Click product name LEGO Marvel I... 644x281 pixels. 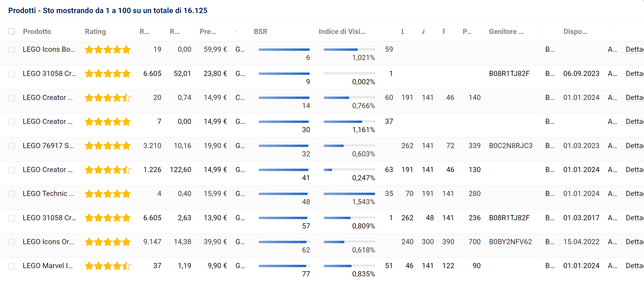point(48,266)
